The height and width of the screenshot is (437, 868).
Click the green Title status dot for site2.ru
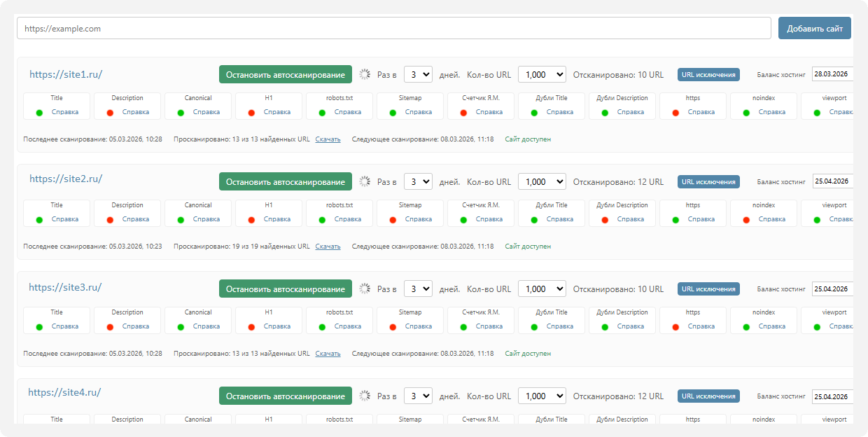[x=40, y=220]
